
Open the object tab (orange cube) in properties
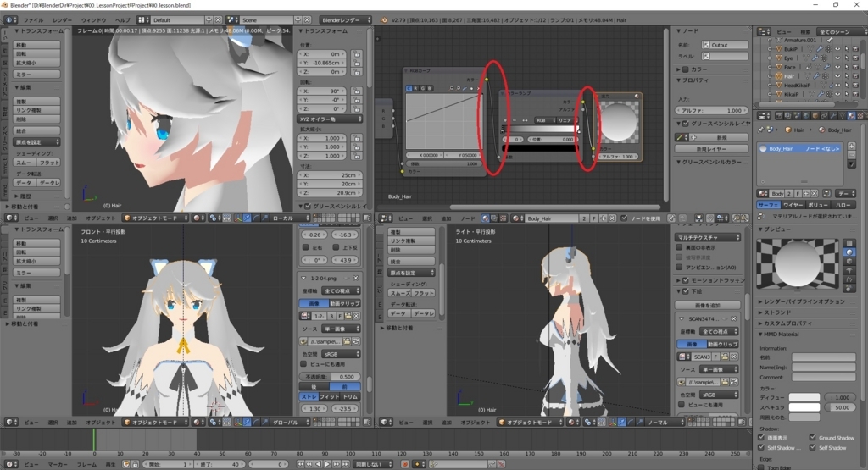[x=815, y=115]
